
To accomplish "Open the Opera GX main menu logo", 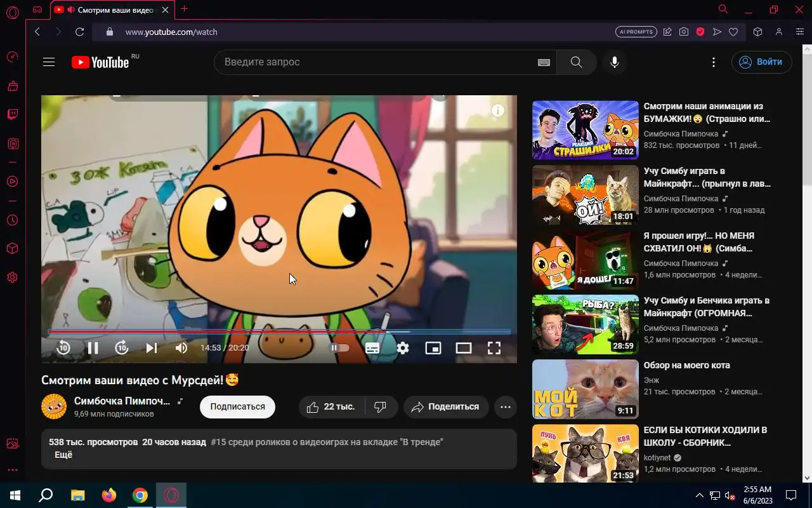I will [x=12, y=12].
